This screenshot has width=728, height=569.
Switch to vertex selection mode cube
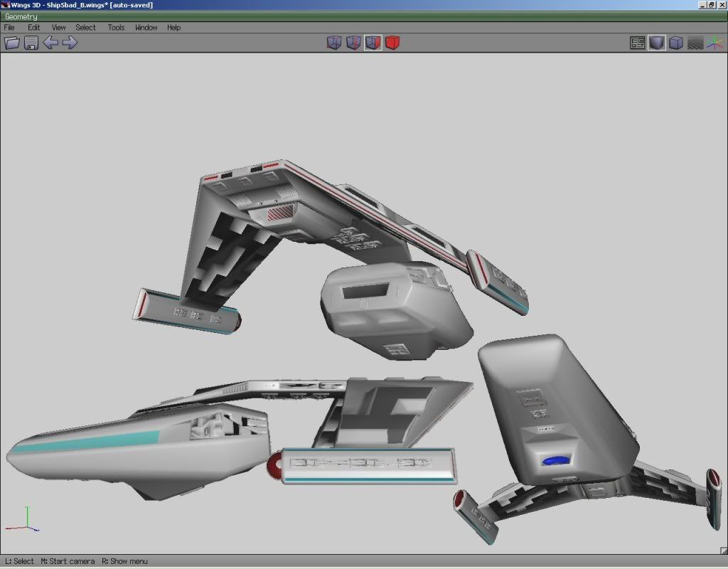coord(334,43)
